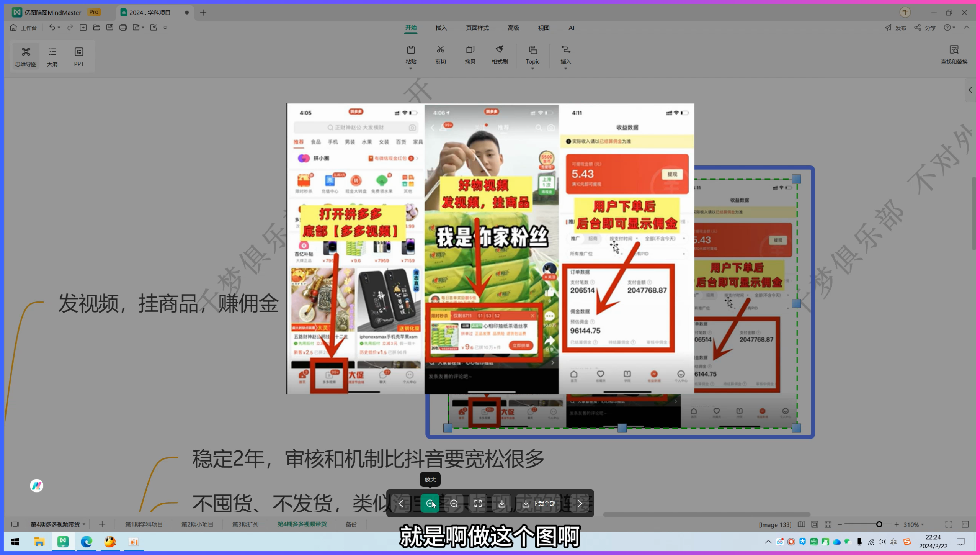Viewport: 980px width, 555px height.
Task: Switch to sheet 第1期学科项目
Action: tap(144, 524)
